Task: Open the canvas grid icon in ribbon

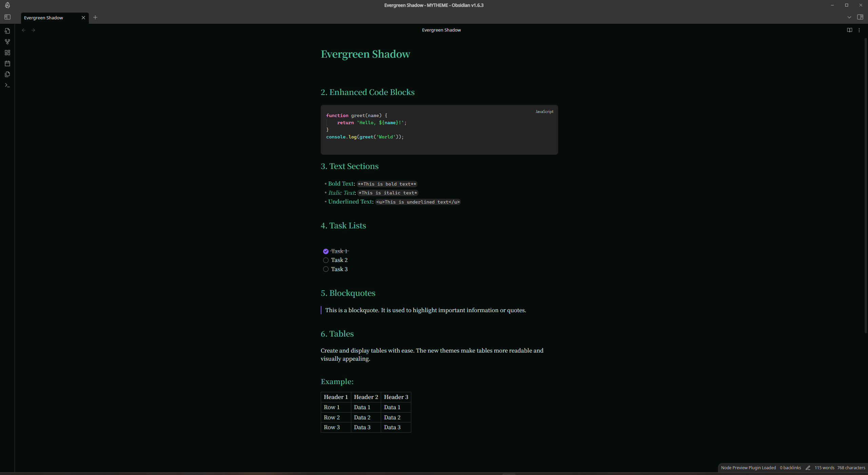Action: [7, 53]
